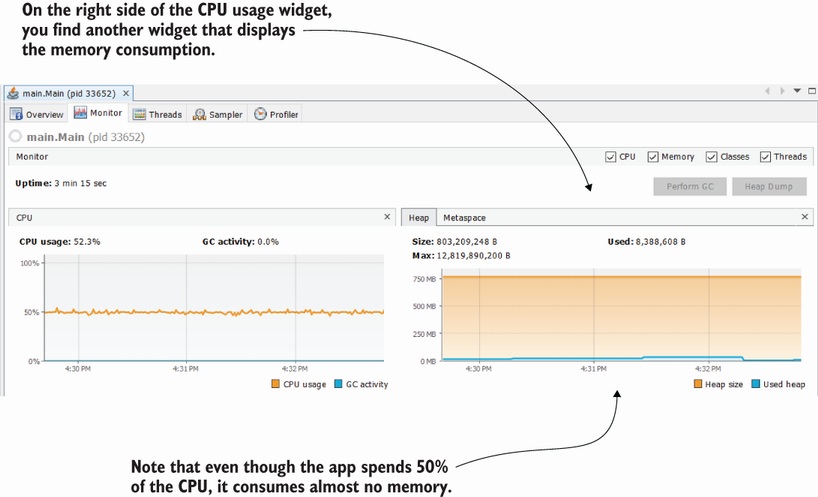Click the Java icon on main.Main tab
The height and width of the screenshot is (497, 818).
(13, 92)
